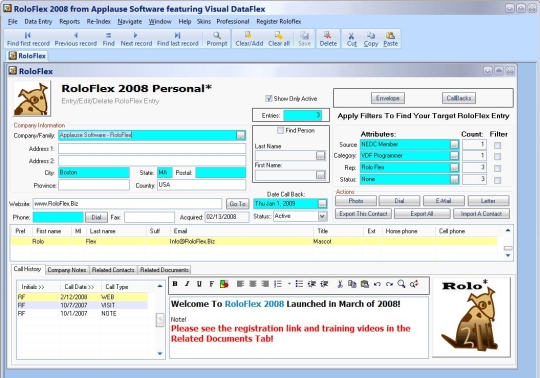Click the contacts grid scroll down arrow
The width and height of the screenshot is (540, 378).
pos(508,255)
